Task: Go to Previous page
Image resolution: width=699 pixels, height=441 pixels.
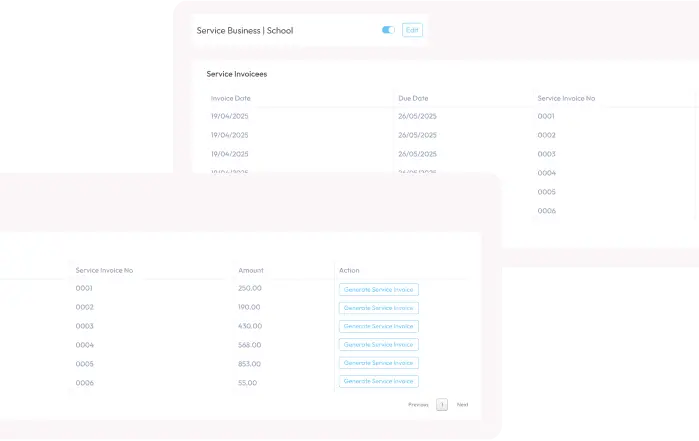Action: point(418,404)
